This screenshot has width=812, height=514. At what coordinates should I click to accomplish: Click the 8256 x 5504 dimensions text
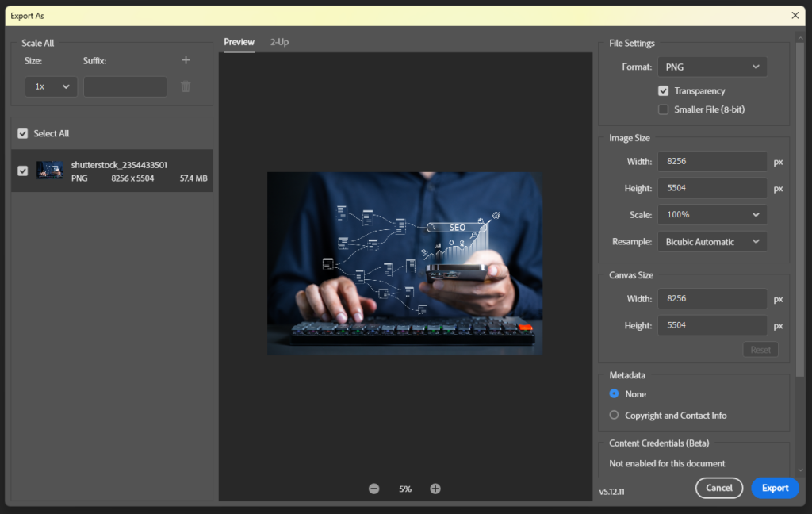click(x=132, y=178)
